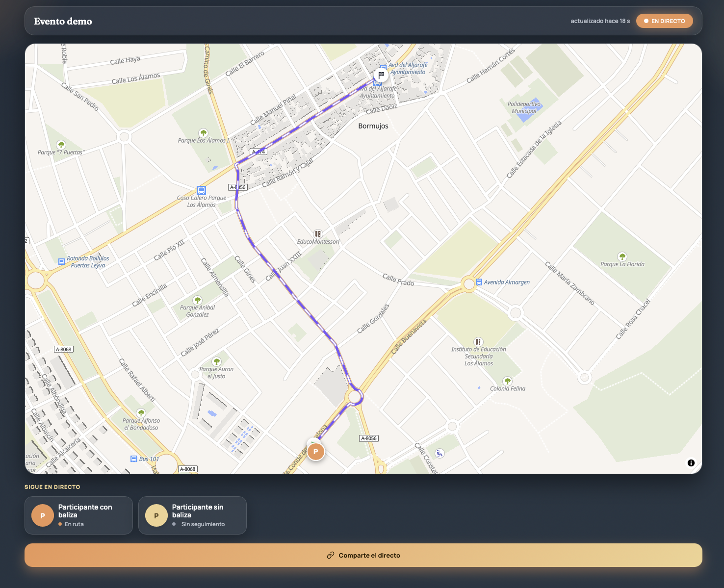Click the Bus 101 stop icon
724x588 pixels.
[x=133, y=459]
